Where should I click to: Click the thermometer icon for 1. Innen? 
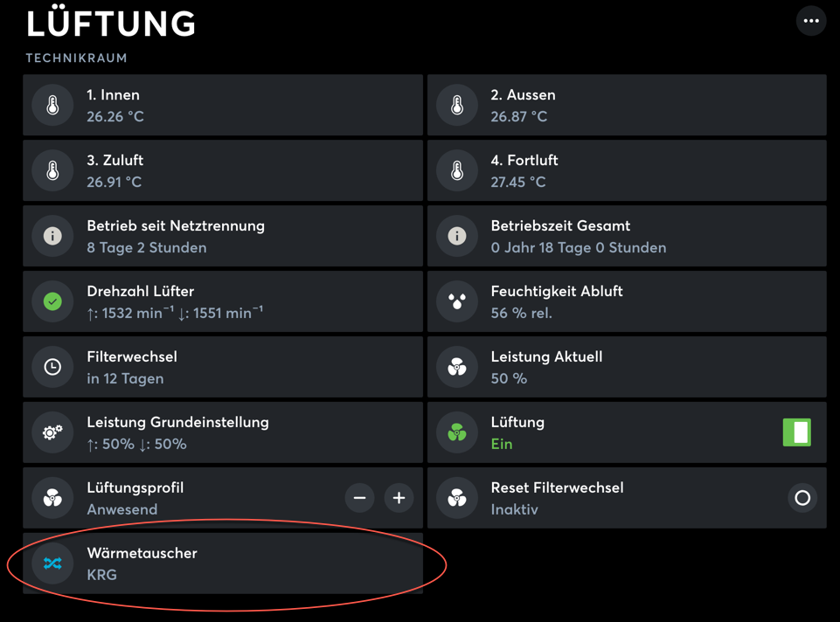52,106
